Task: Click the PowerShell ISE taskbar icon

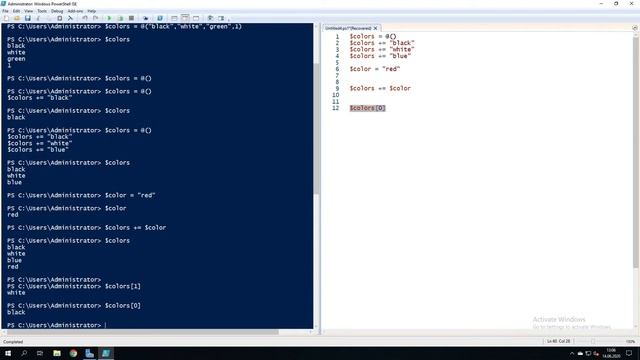Action: tap(106, 353)
